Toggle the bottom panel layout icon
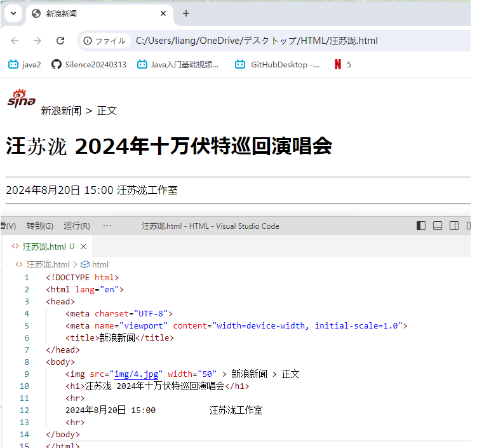Image resolution: width=477 pixels, height=448 pixels. point(438,226)
